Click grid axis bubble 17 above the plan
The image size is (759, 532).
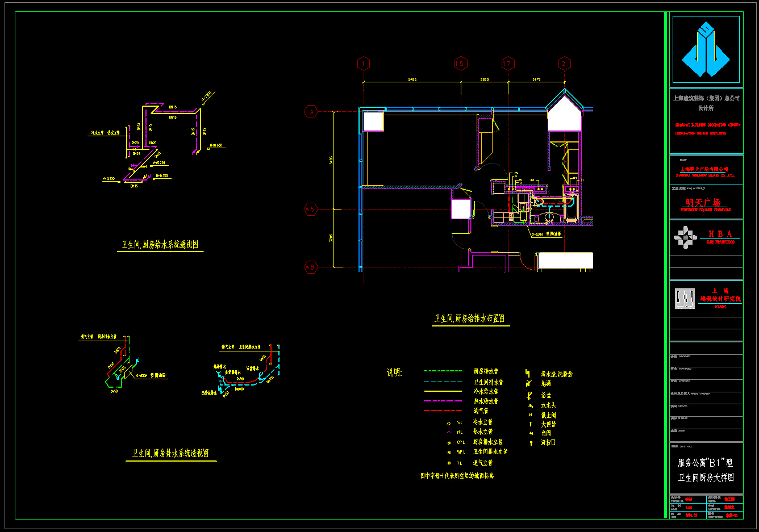click(507, 64)
